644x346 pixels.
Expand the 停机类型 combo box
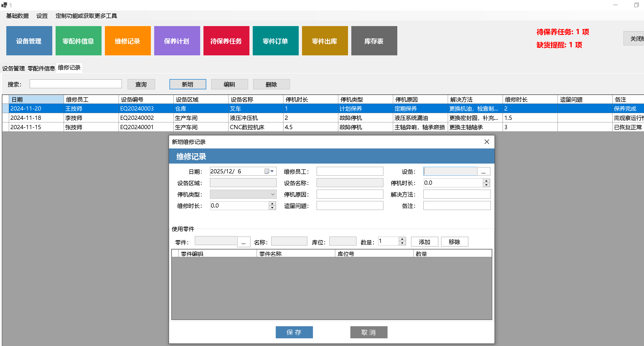[x=272, y=194]
